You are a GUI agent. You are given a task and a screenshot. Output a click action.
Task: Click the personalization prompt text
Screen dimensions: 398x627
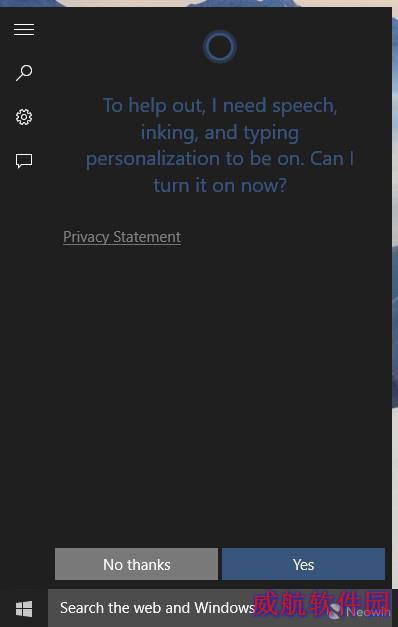(x=220, y=145)
